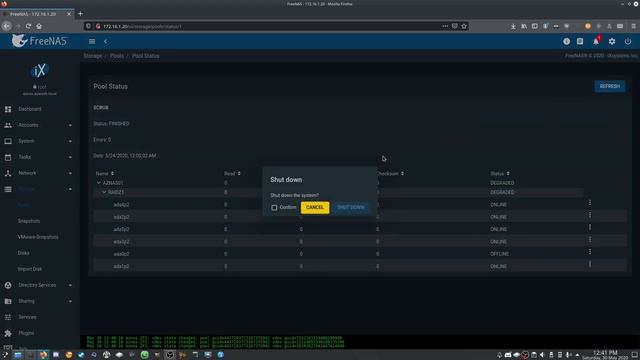Click the yellow CANCEL button
This screenshot has width=640, height=360.
315,207
